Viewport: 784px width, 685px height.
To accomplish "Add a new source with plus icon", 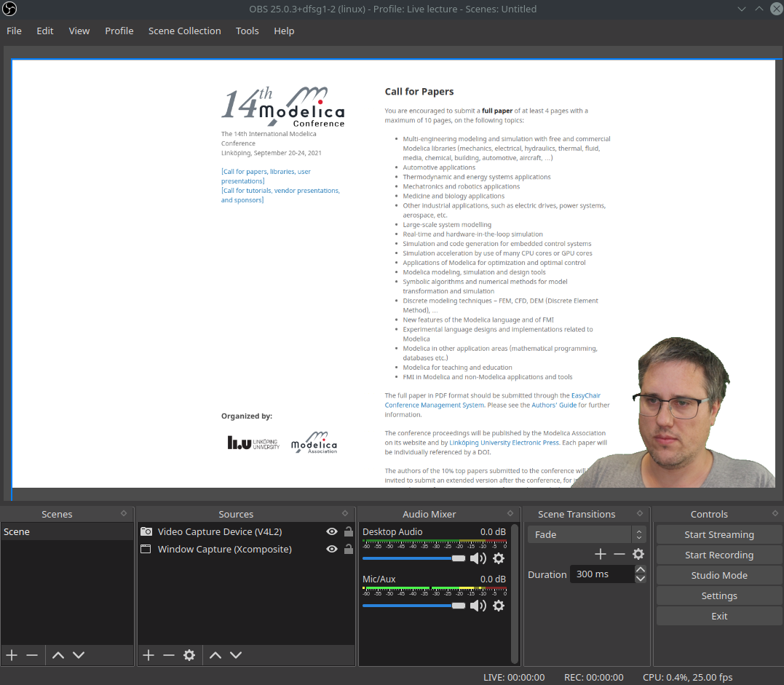I will click(149, 655).
